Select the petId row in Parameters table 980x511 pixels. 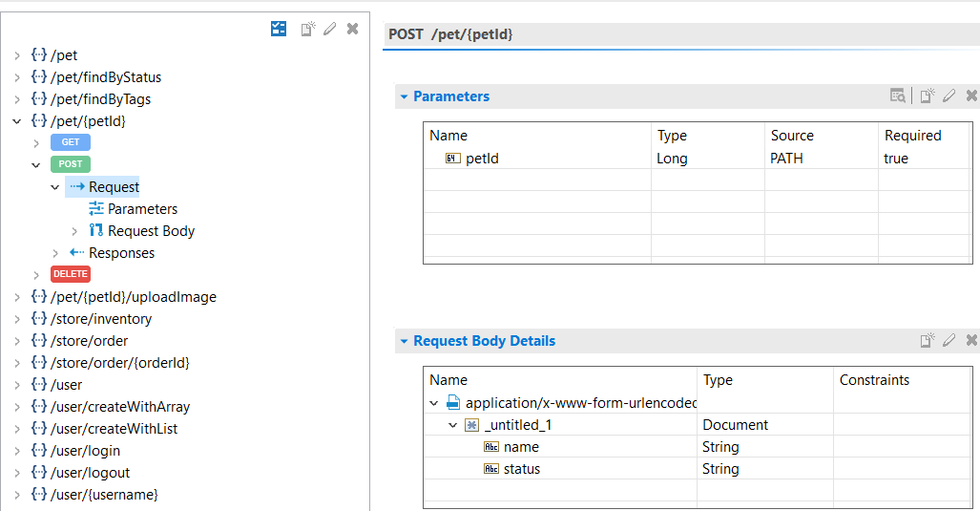482,159
